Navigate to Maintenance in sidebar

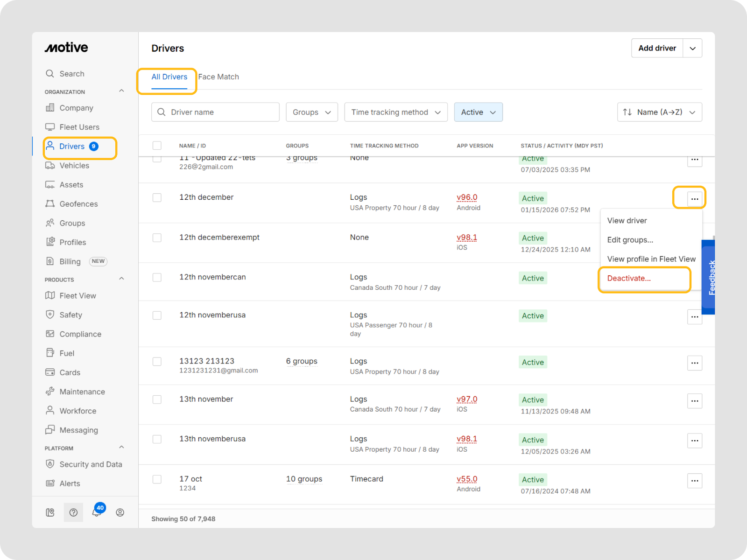[82, 392]
